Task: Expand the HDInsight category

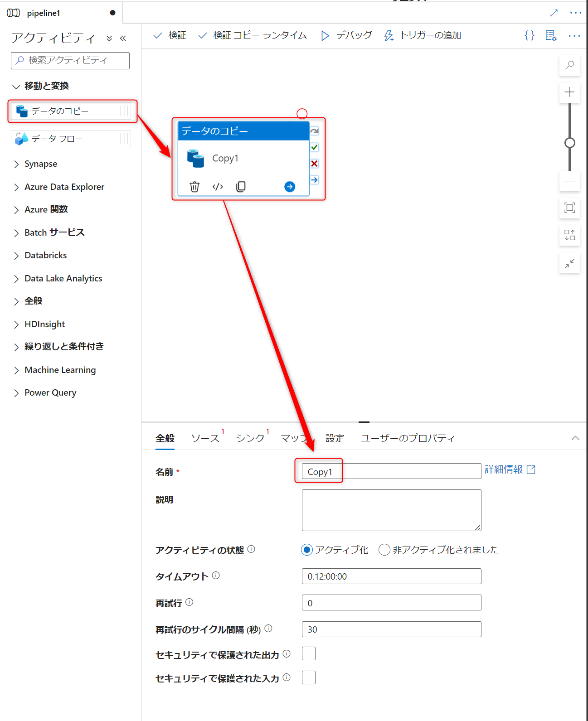Action: [x=39, y=324]
